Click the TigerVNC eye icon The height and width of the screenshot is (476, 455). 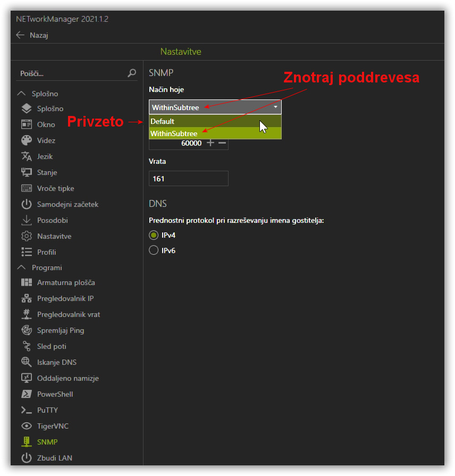pos(27,426)
